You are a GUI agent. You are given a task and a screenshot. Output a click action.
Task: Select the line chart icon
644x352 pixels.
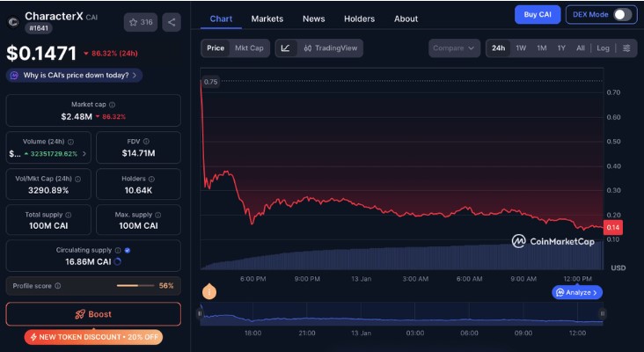(x=286, y=48)
